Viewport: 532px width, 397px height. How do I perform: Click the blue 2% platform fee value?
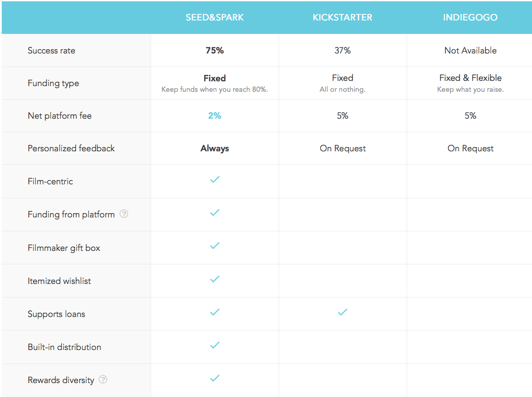[215, 116]
